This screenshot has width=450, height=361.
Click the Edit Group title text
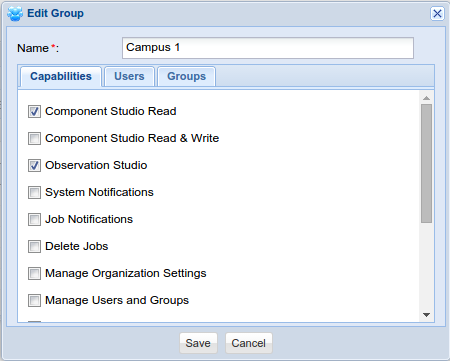pyautogui.click(x=55, y=14)
